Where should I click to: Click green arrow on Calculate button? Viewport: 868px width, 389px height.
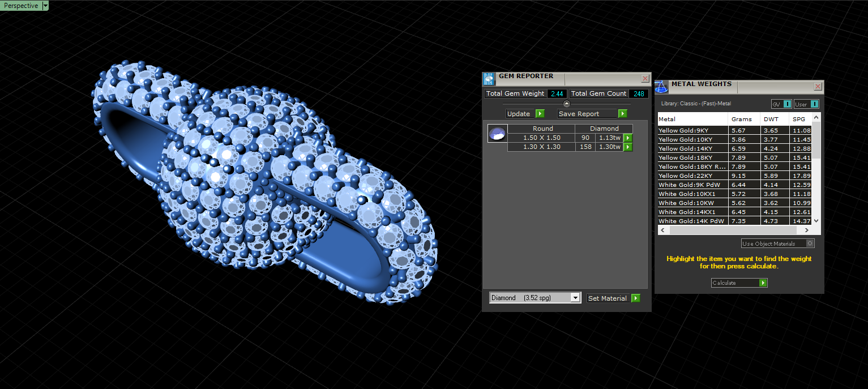(763, 283)
